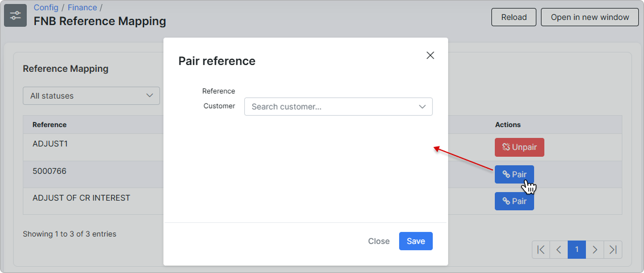The height and width of the screenshot is (273, 644).
Task: Open the Config breadcrumb link
Action: pyautogui.click(x=46, y=7)
